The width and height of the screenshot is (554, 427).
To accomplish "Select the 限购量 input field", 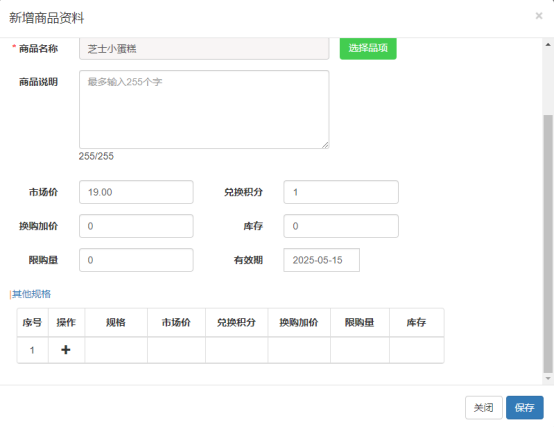I will 136,260.
